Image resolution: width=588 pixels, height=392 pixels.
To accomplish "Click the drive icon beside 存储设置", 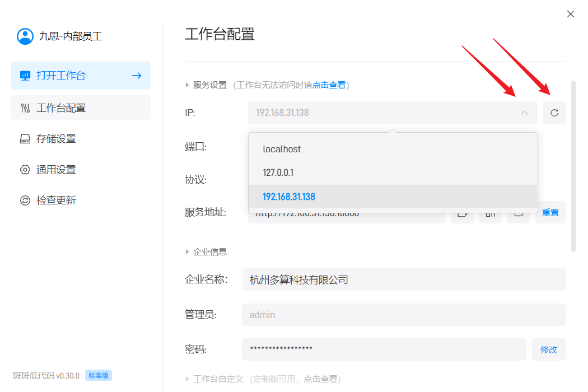I will coord(25,139).
